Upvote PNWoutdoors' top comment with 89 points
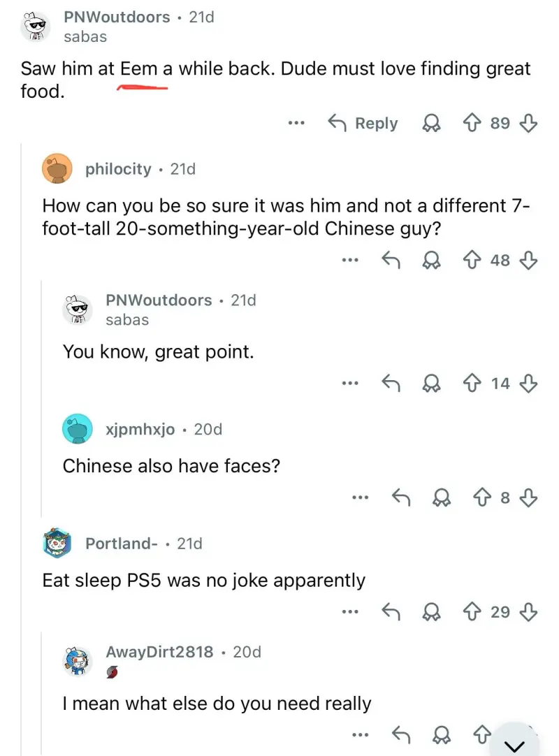This screenshot has height=756, width=559. [472, 124]
